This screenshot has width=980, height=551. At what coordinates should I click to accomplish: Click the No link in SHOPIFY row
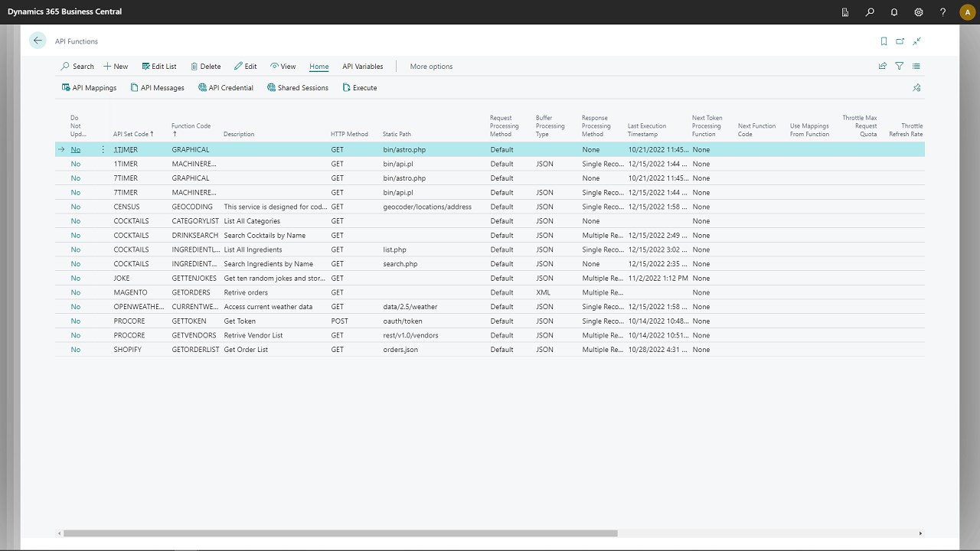pyautogui.click(x=76, y=350)
